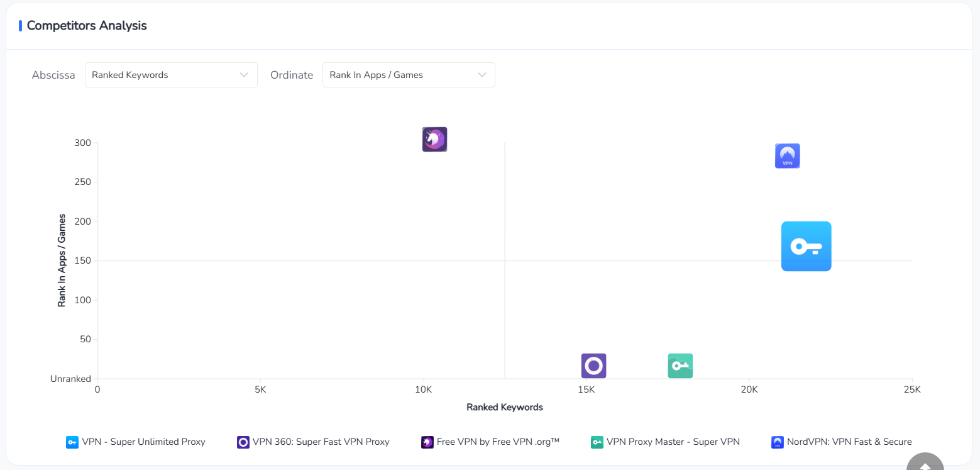Select the NordVPN mountain icon in chart
980x470 pixels.
point(787,156)
